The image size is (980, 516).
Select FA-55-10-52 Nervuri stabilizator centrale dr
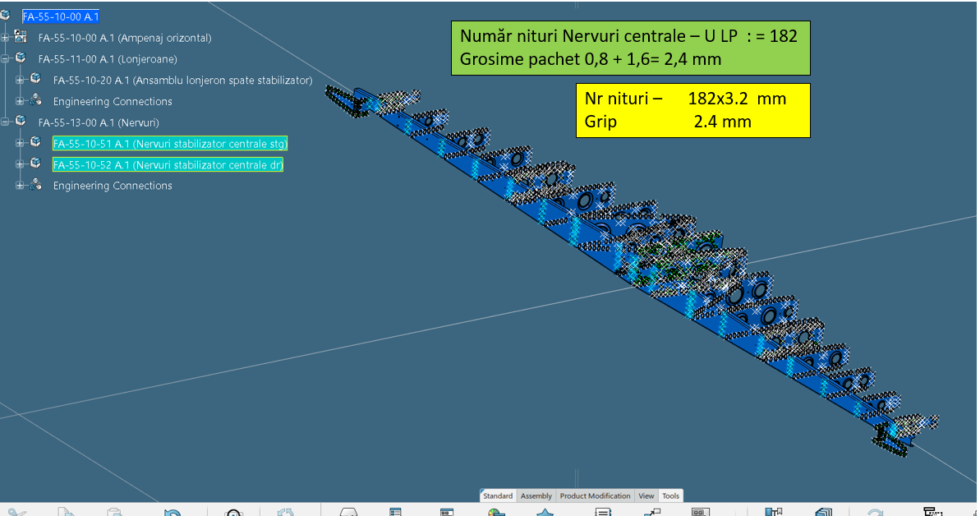tap(168, 164)
